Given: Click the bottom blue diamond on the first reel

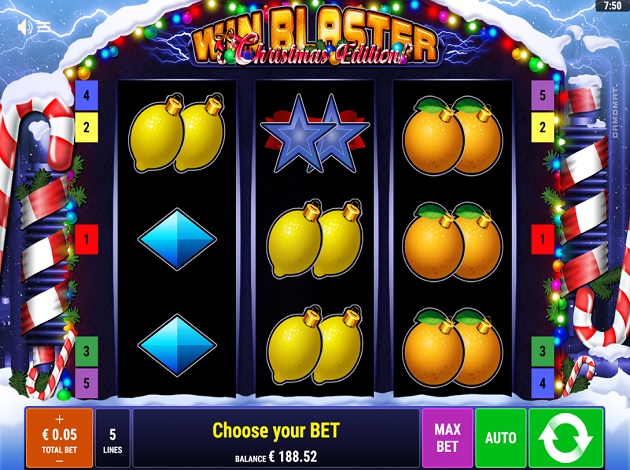Looking at the screenshot, I should click(177, 345).
